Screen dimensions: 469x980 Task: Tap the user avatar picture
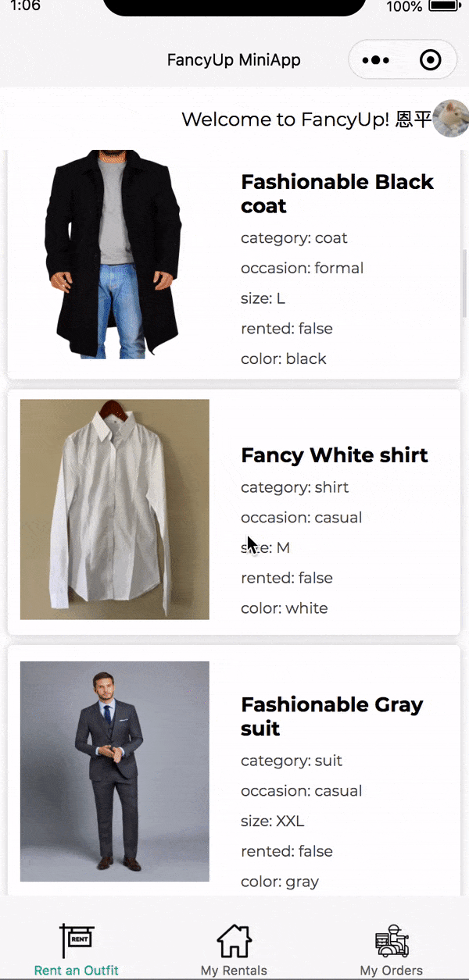pyautogui.click(x=451, y=119)
